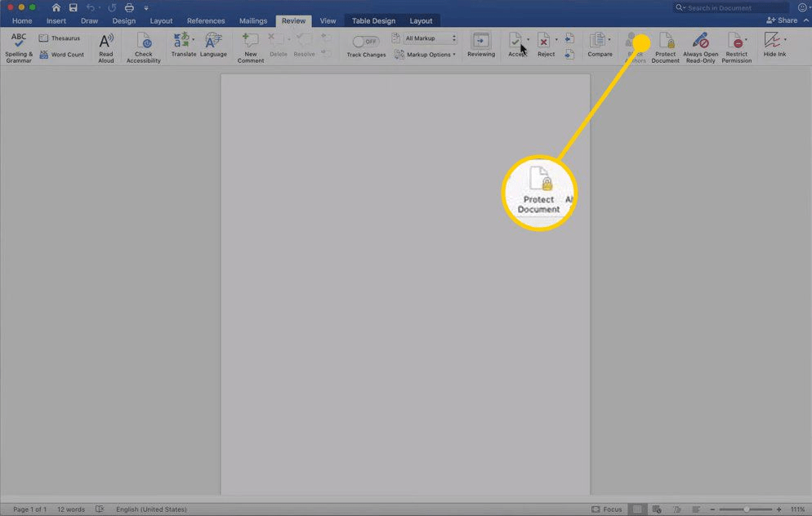The width and height of the screenshot is (812, 516).
Task: Toggle Focus mode in status bar
Action: (607, 509)
